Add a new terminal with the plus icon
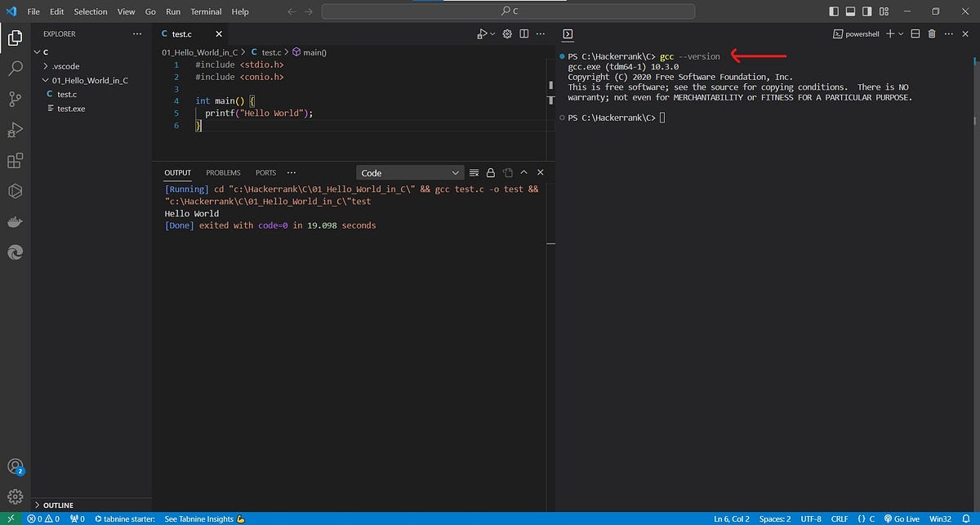This screenshot has height=525, width=980. point(891,33)
